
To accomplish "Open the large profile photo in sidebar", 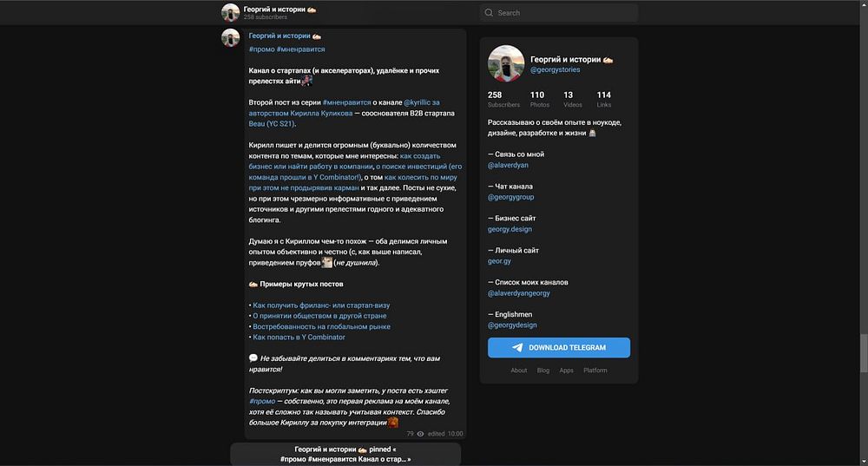I will coord(506,63).
